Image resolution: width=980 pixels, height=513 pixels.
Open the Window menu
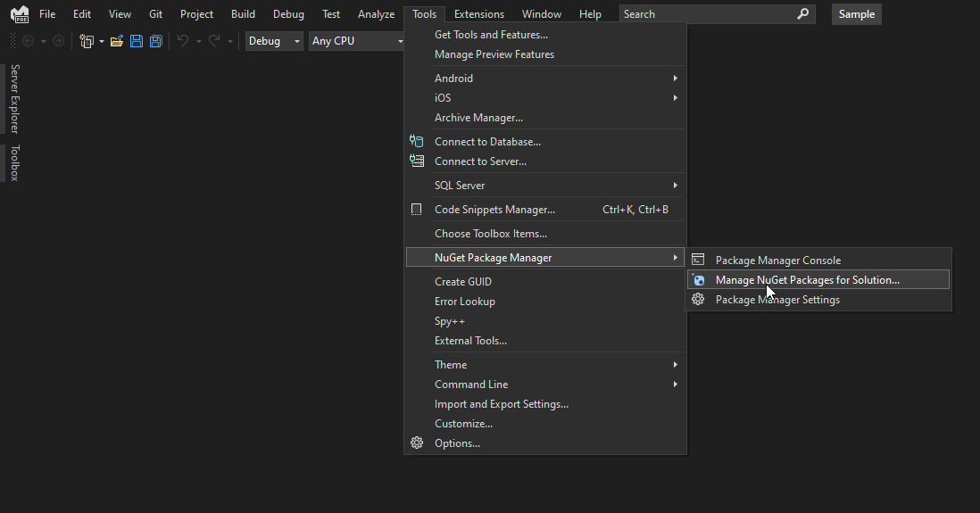coord(542,13)
